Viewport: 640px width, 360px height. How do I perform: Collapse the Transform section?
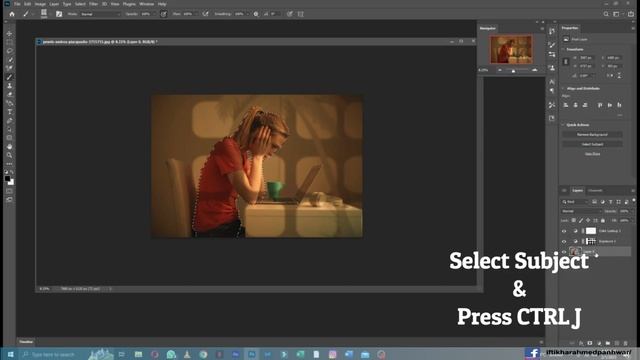[563, 49]
